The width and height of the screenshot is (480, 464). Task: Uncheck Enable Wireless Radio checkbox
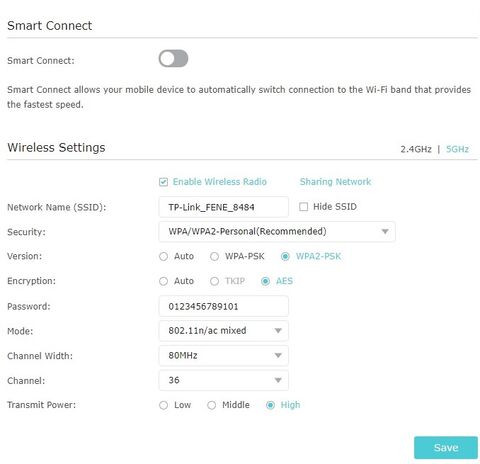click(x=163, y=182)
